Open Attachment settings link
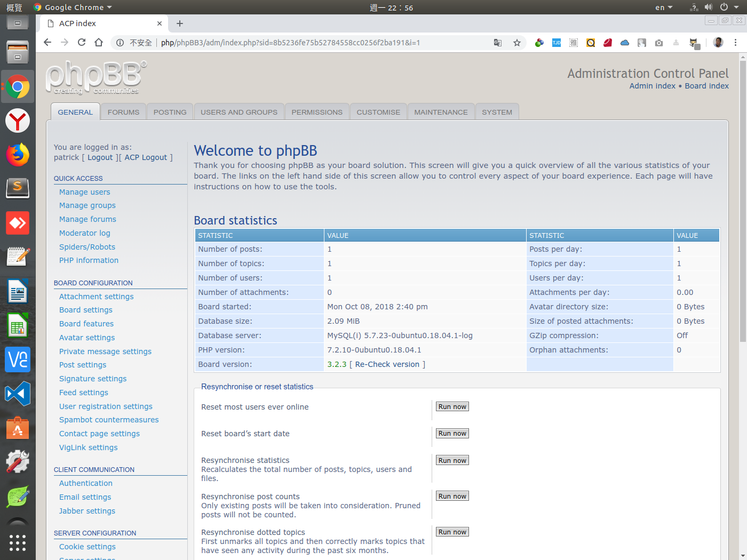The image size is (747, 560). pyautogui.click(x=97, y=297)
